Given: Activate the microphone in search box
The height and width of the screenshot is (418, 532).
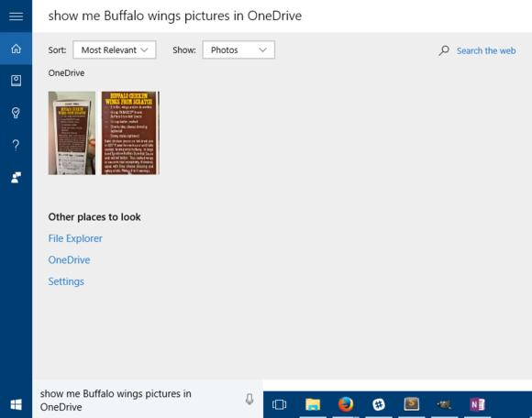Looking at the screenshot, I should pyautogui.click(x=249, y=400).
